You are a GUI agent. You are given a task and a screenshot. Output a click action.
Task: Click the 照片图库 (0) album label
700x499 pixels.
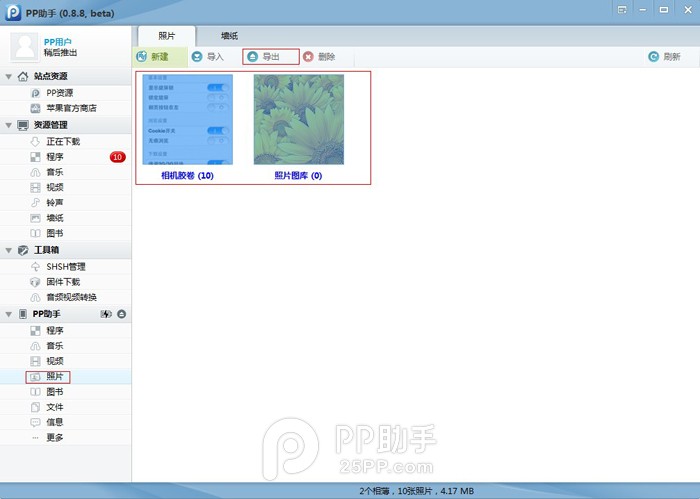pyautogui.click(x=298, y=176)
